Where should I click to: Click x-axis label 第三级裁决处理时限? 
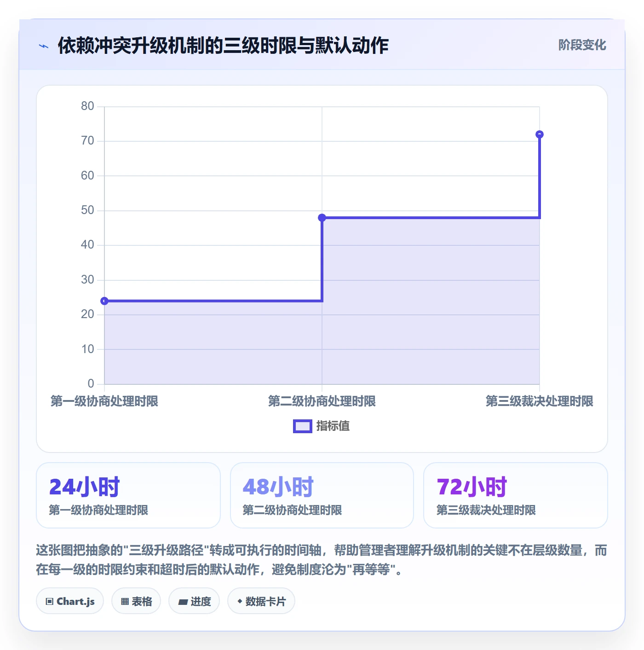(x=540, y=401)
